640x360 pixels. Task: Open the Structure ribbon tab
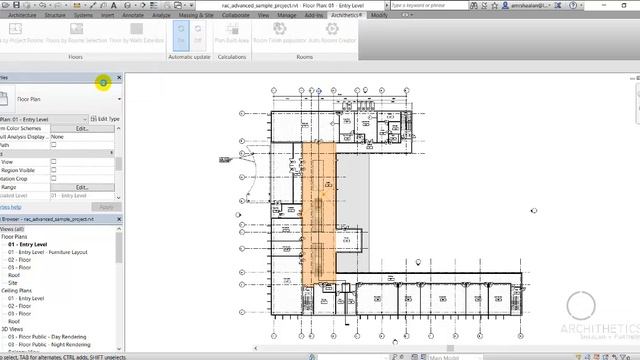(55, 15)
